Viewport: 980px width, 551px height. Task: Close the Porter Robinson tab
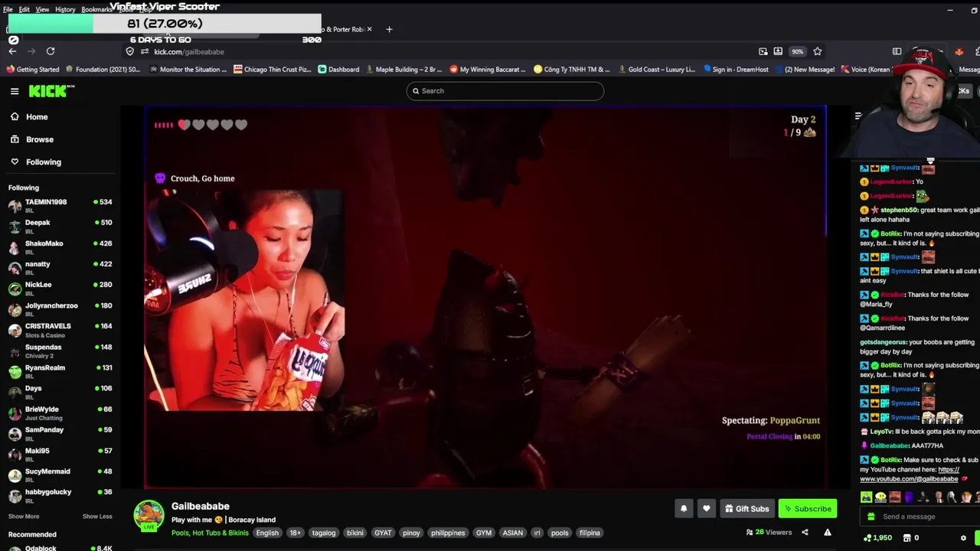pos(369,29)
